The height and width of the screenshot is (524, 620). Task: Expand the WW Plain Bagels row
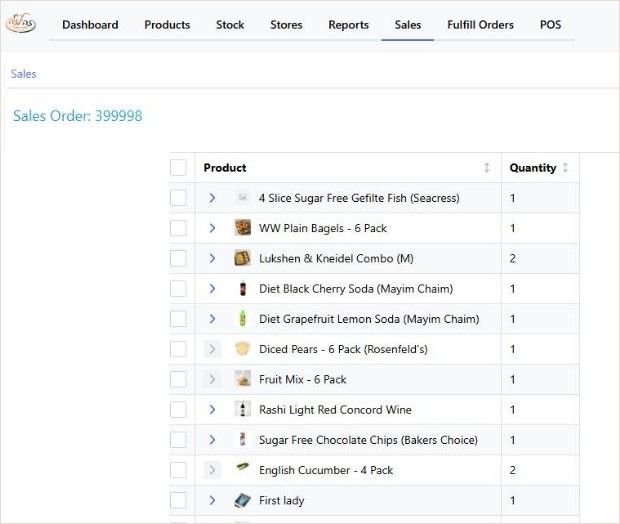(x=212, y=228)
